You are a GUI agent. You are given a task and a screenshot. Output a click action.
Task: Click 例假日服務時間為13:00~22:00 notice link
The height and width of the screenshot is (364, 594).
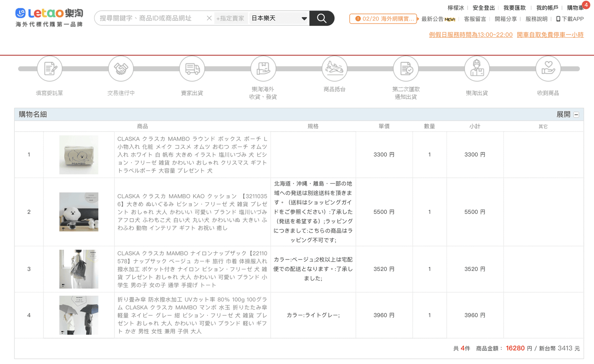point(471,35)
